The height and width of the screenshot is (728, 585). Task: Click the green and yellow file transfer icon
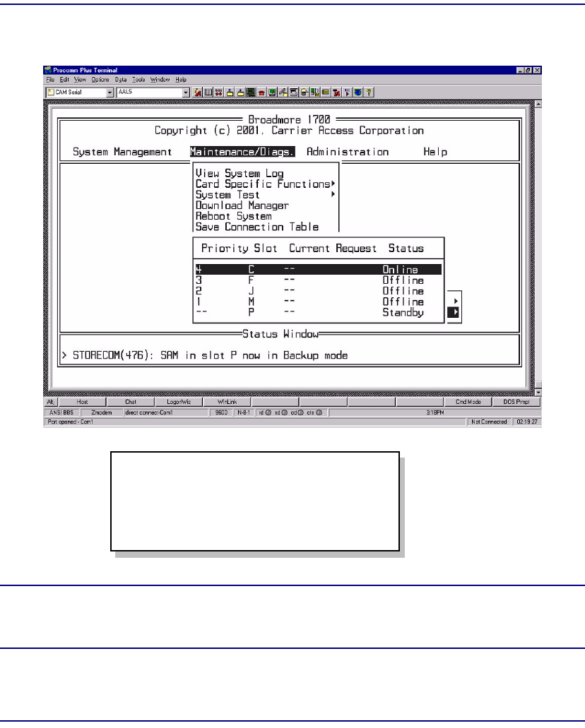(x=315, y=93)
